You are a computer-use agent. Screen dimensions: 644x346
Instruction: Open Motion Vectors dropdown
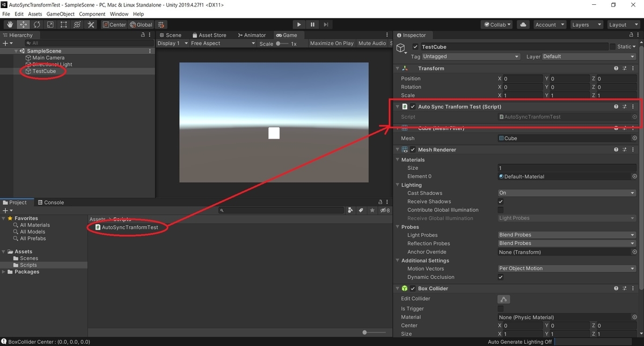pos(567,269)
